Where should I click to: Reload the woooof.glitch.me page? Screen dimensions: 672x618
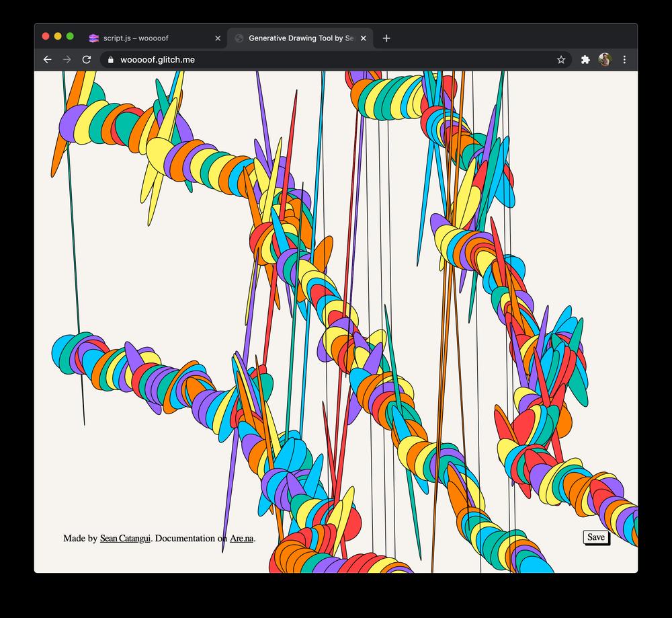tap(87, 60)
